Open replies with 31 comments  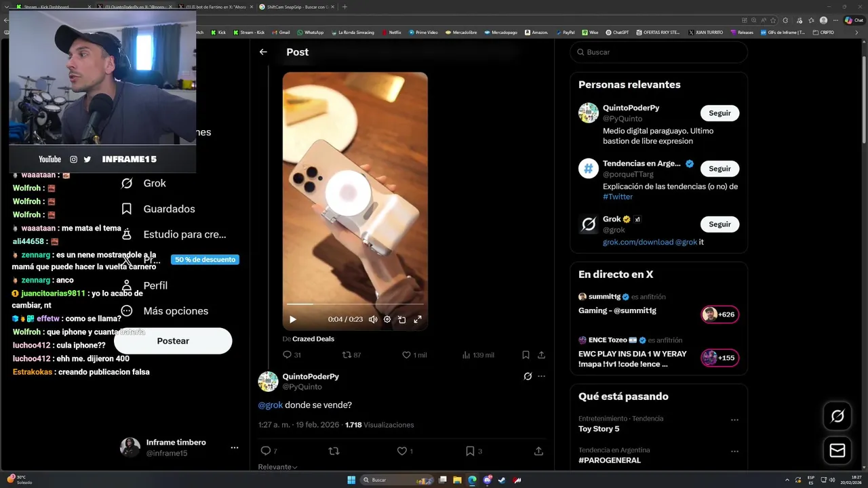tap(292, 354)
